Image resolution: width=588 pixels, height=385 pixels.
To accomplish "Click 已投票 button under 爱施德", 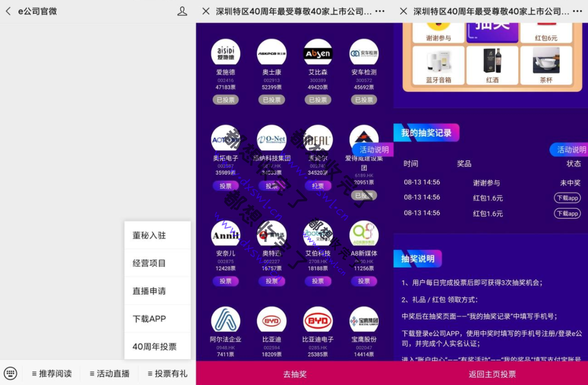I will click(225, 100).
